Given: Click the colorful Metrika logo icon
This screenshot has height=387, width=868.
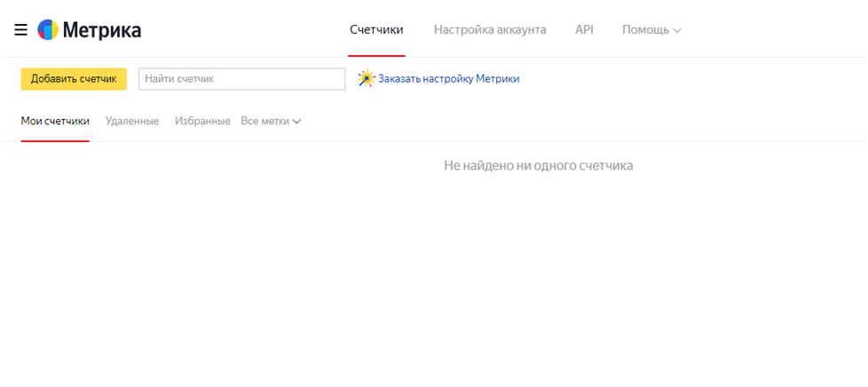Looking at the screenshot, I should tap(48, 30).
